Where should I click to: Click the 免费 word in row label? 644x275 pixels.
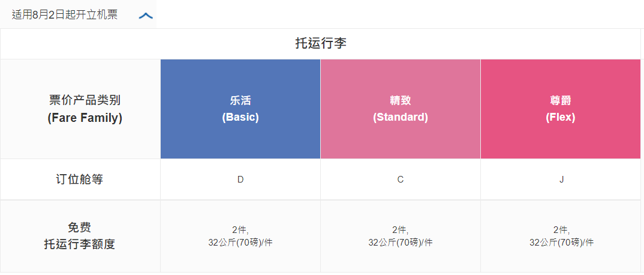point(80,228)
